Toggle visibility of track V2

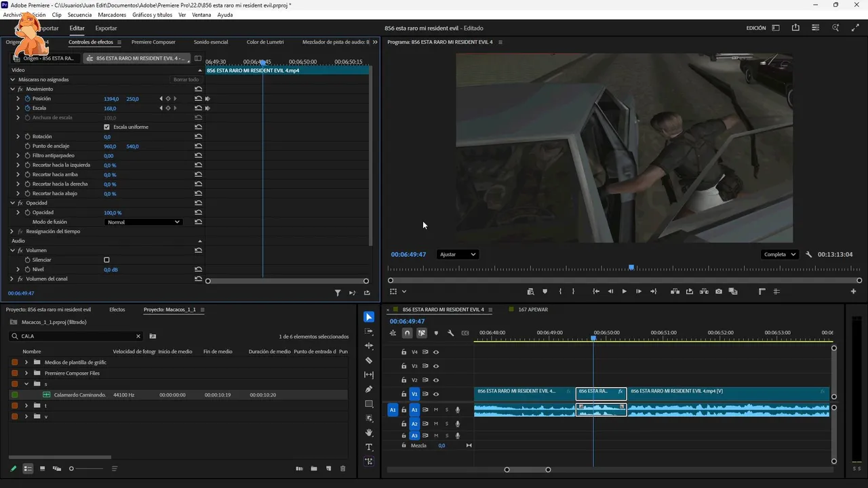[436, 380]
